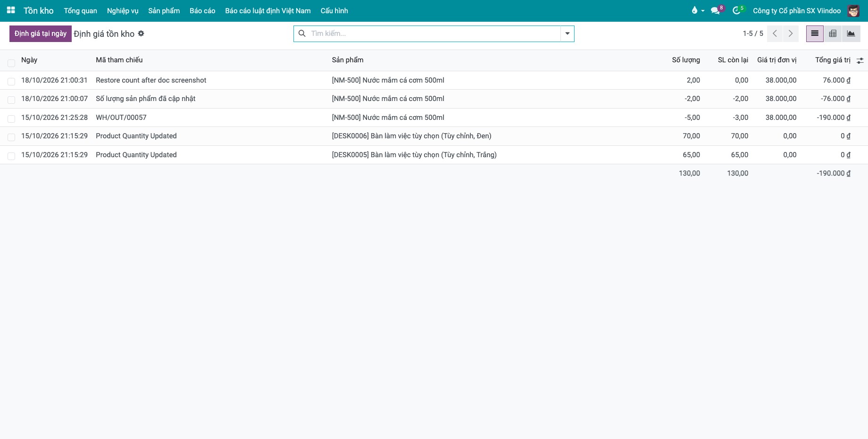Open the Báo cáo menu

(202, 10)
